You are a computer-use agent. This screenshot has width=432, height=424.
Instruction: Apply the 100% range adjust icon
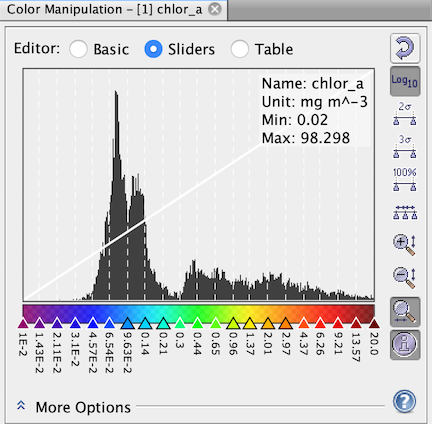point(405,179)
